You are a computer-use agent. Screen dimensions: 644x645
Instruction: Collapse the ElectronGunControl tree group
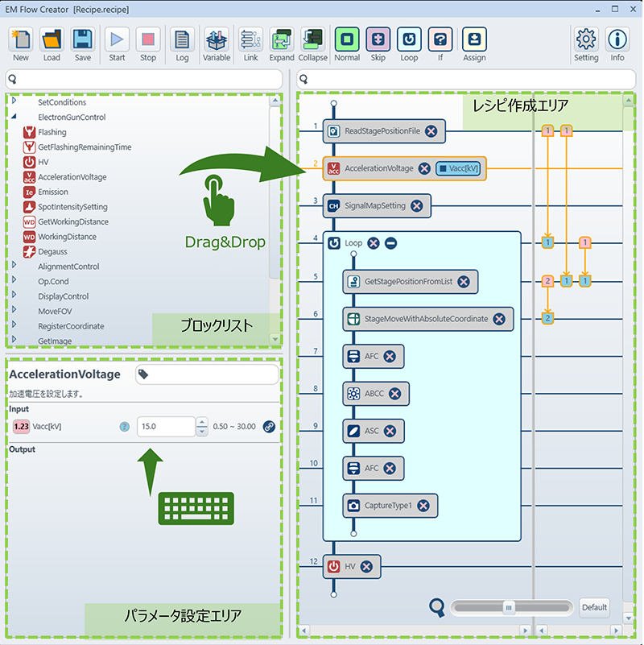14,117
